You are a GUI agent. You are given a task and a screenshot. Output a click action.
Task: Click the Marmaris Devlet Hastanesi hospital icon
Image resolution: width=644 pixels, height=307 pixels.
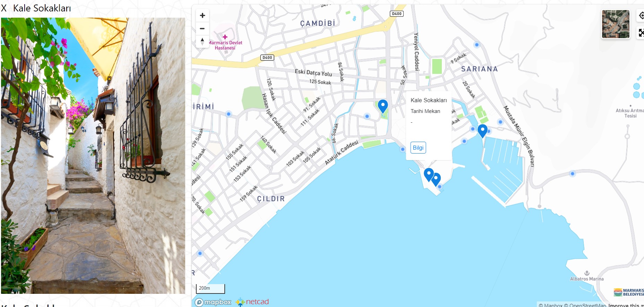(225, 37)
